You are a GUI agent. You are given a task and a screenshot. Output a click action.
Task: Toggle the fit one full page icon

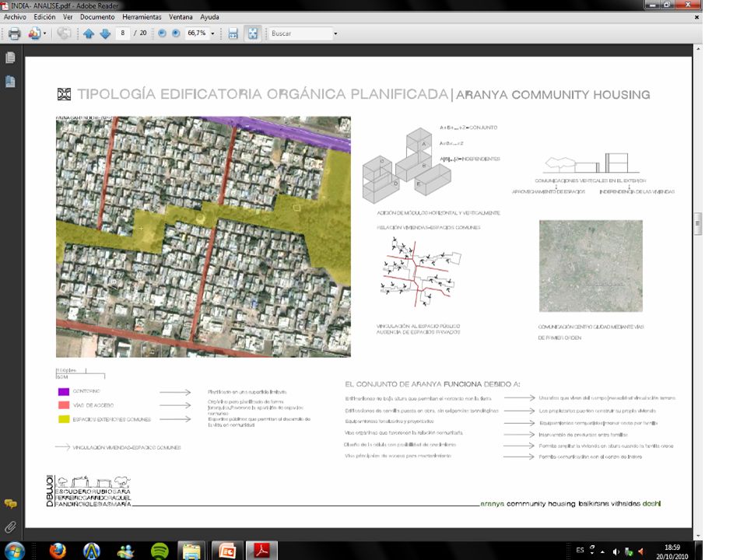[x=252, y=33]
